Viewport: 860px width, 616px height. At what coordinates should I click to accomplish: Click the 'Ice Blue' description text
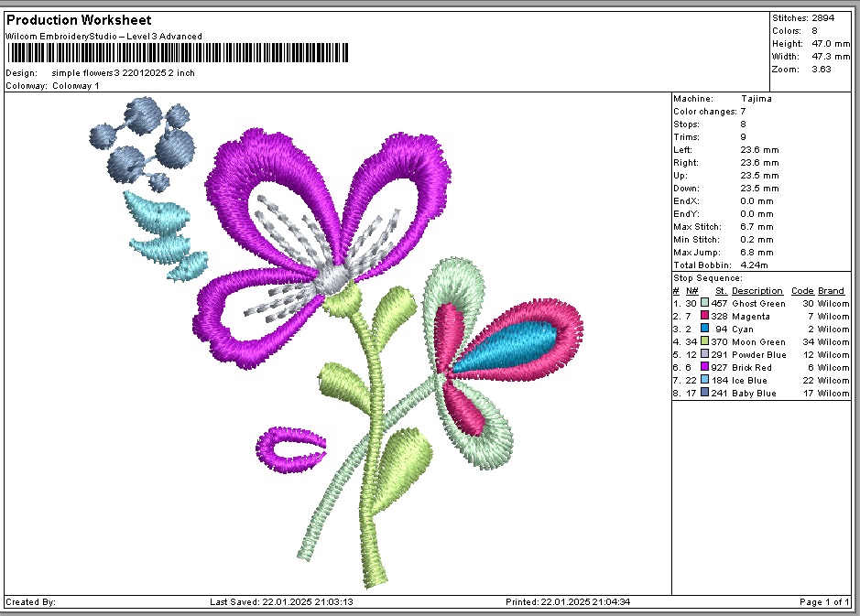[x=749, y=381]
